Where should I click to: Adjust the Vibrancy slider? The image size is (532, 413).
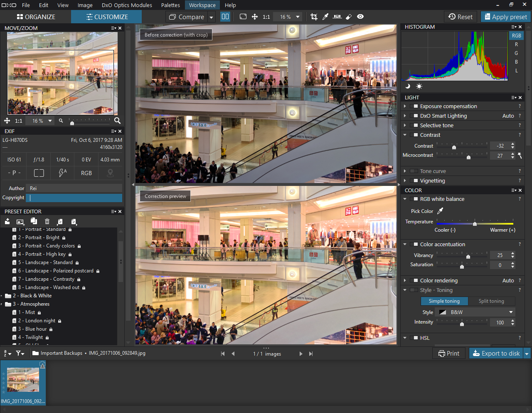tap(468, 256)
